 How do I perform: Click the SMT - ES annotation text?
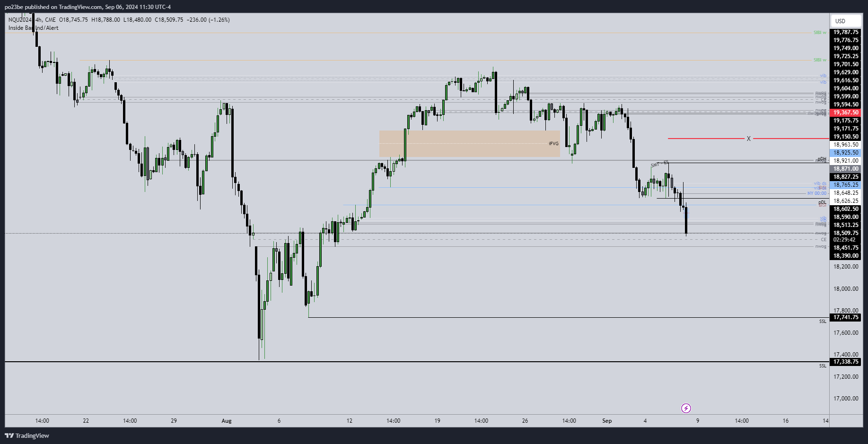(659, 164)
